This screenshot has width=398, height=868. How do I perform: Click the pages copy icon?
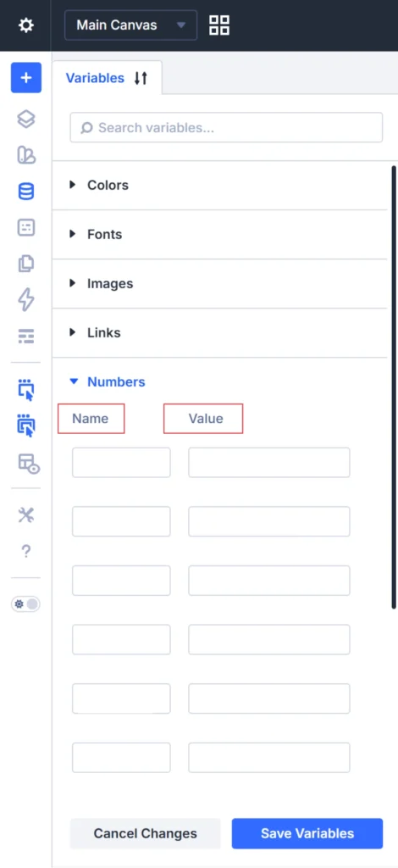click(26, 264)
